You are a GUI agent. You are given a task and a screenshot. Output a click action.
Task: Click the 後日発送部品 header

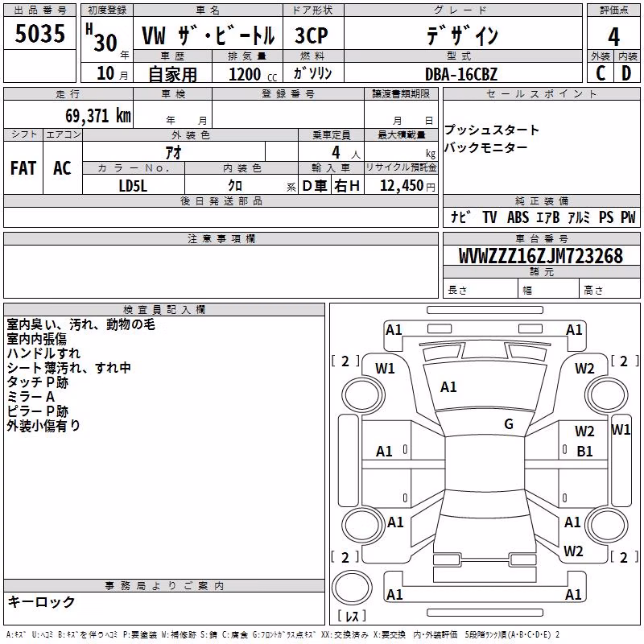tap(221, 200)
